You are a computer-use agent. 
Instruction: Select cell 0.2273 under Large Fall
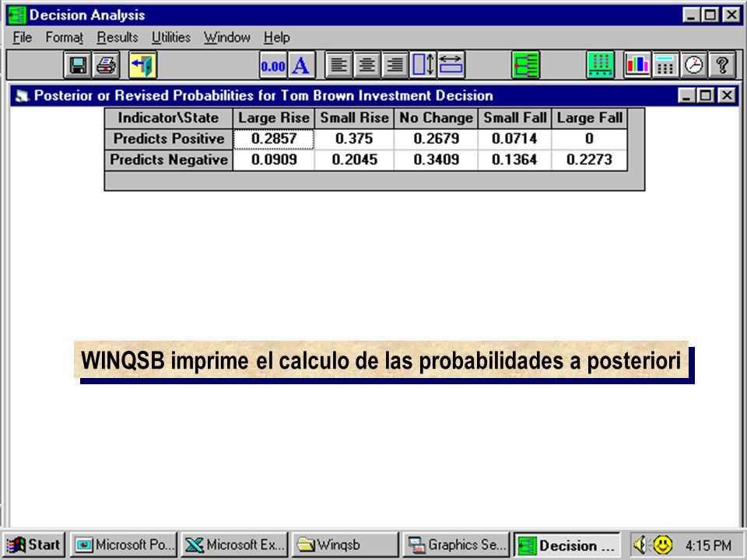(589, 160)
